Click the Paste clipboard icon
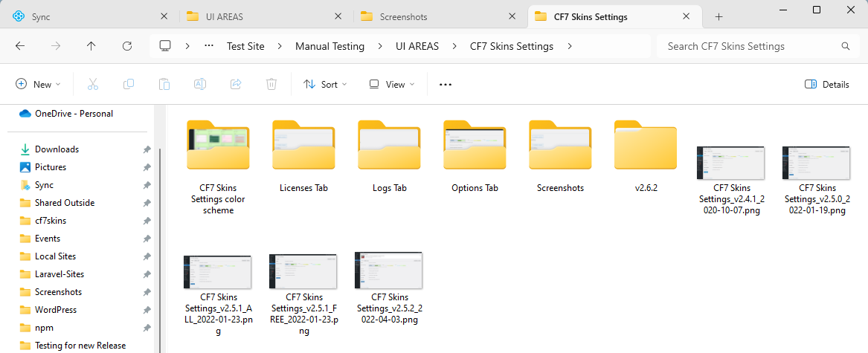Image resolution: width=868 pixels, height=353 pixels. point(164,84)
